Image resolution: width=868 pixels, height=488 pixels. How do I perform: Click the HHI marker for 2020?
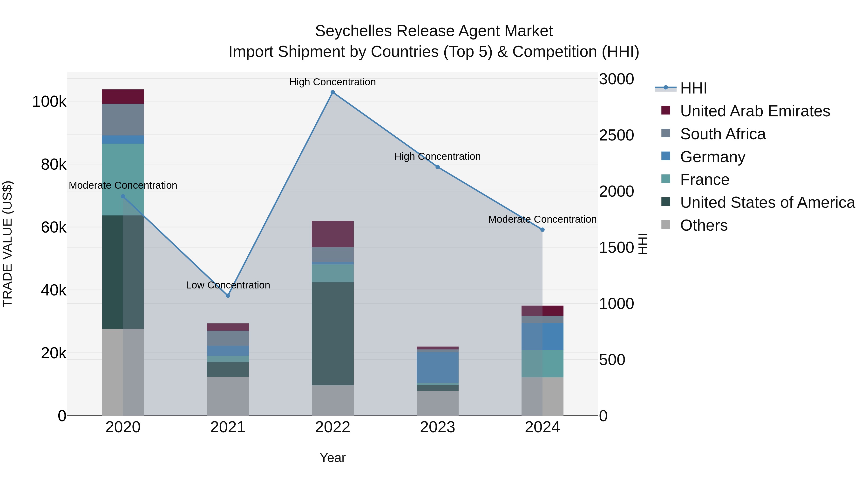click(123, 196)
